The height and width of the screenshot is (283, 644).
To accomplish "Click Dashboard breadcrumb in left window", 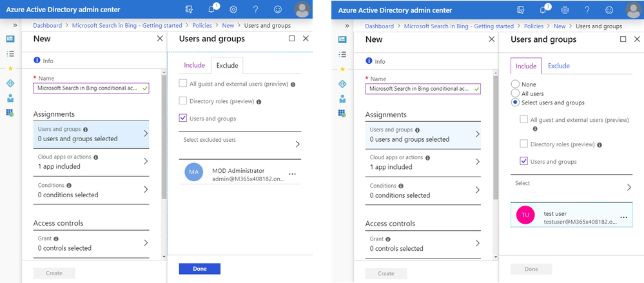I will point(48,26).
